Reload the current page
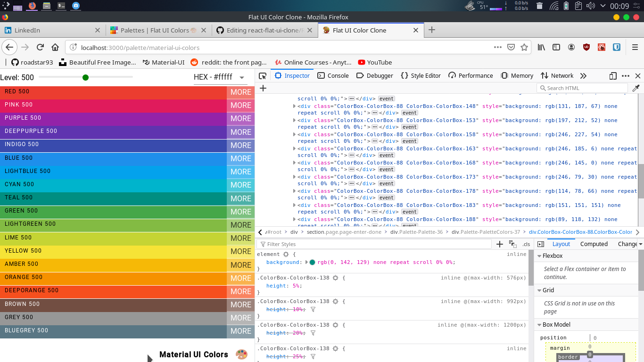This screenshot has width=644, height=362. click(x=41, y=48)
